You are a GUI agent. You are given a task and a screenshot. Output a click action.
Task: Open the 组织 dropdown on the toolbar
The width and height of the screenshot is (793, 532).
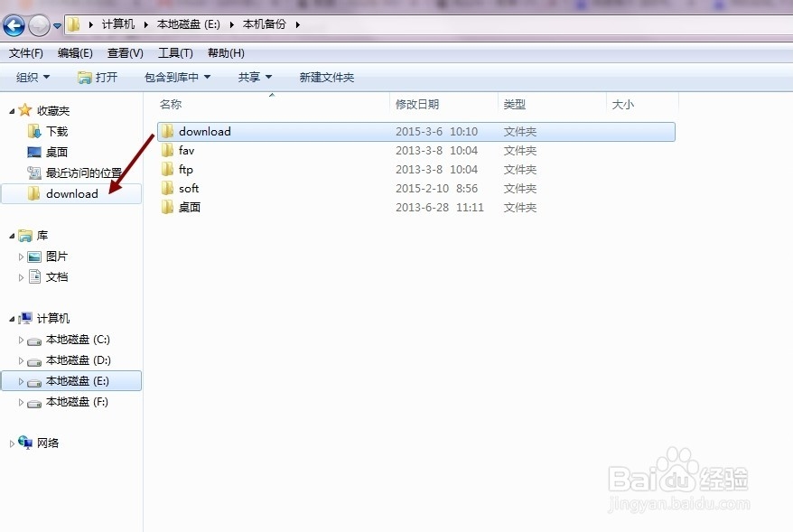[x=33, y=78]
